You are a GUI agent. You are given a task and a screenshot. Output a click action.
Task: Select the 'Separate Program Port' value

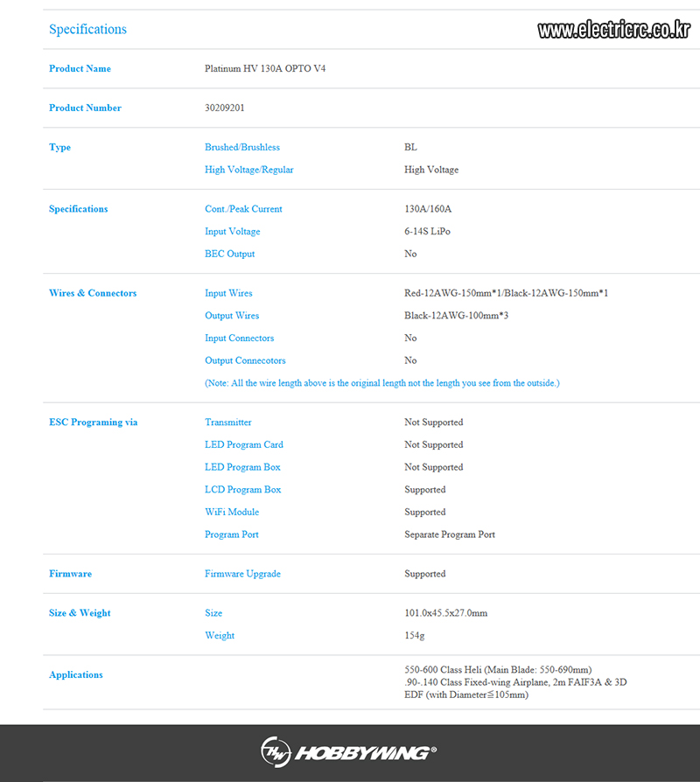click(450, 534)
